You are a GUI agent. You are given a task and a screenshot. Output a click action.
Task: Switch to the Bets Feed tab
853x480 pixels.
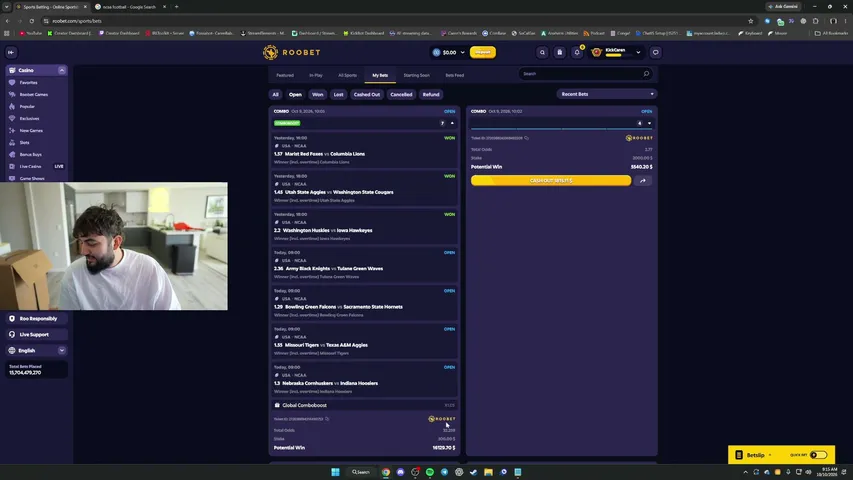(455, 75)
